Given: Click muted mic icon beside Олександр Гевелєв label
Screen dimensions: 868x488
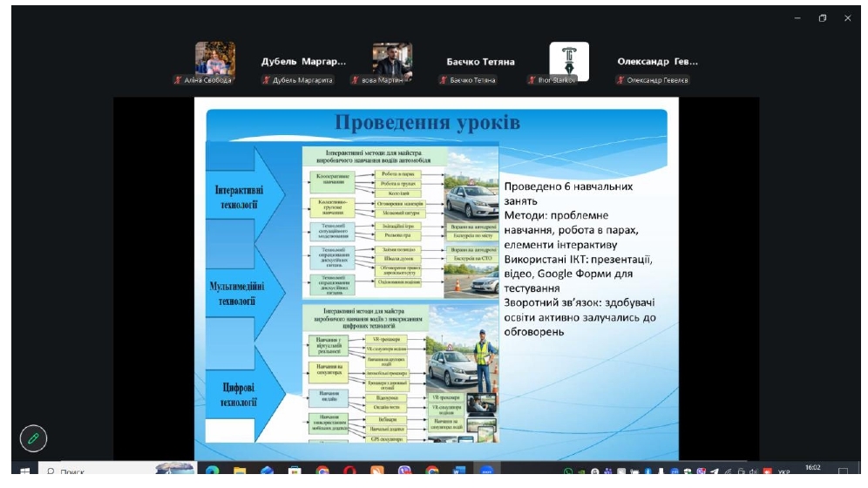Looking at the screenshot, I should tap(620, 80).
